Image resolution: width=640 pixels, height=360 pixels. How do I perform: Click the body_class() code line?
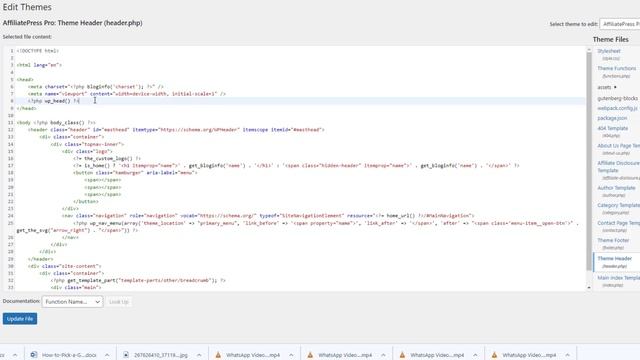(56, 122)
